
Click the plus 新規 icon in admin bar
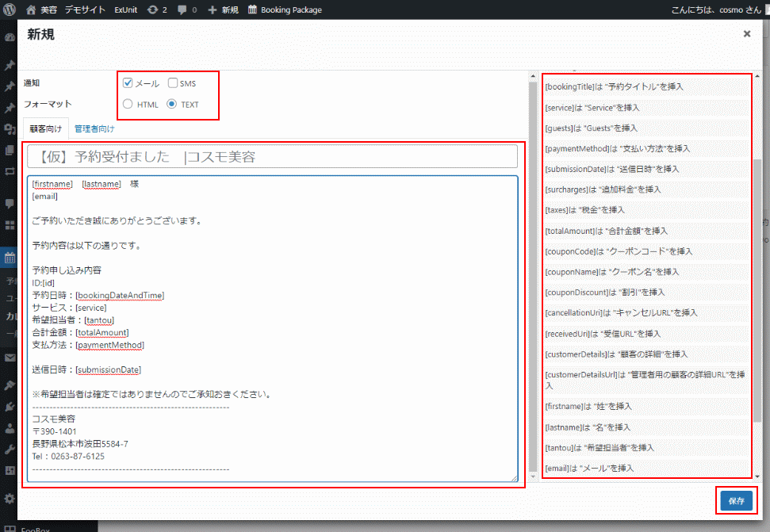[x=213, y=10]
